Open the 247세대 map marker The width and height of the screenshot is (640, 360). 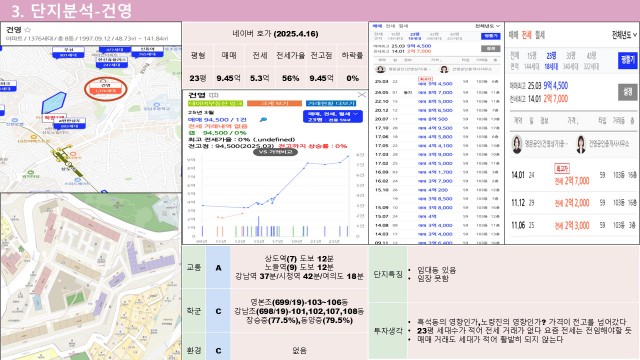tap(111, 62)
